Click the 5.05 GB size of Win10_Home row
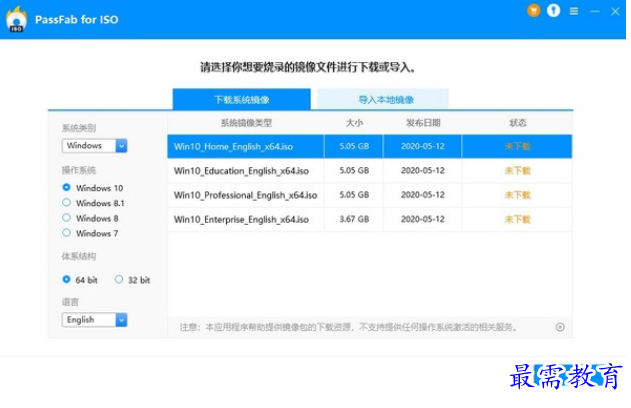Screen dimensions: 631x408 click(x=354, y=146)
